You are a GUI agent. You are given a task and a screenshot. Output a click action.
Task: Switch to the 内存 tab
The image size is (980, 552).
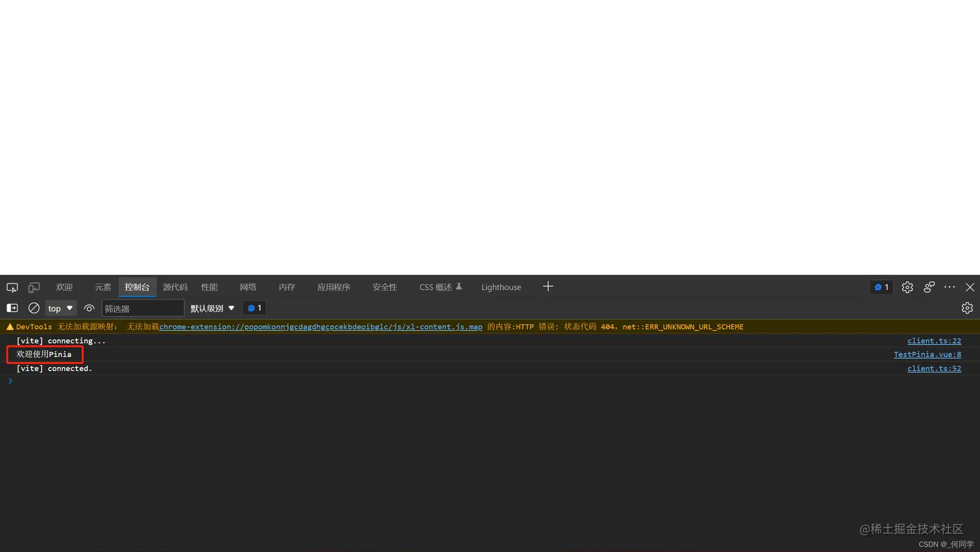[287, 287]
